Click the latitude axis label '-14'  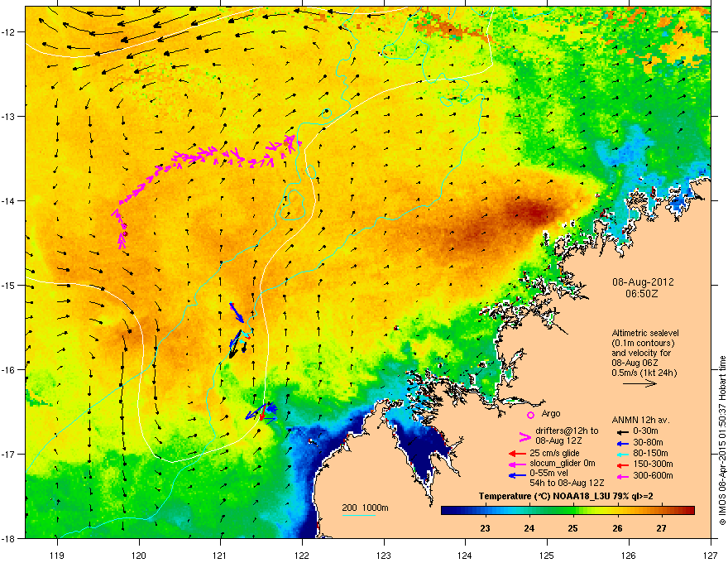tap(9, 200)
